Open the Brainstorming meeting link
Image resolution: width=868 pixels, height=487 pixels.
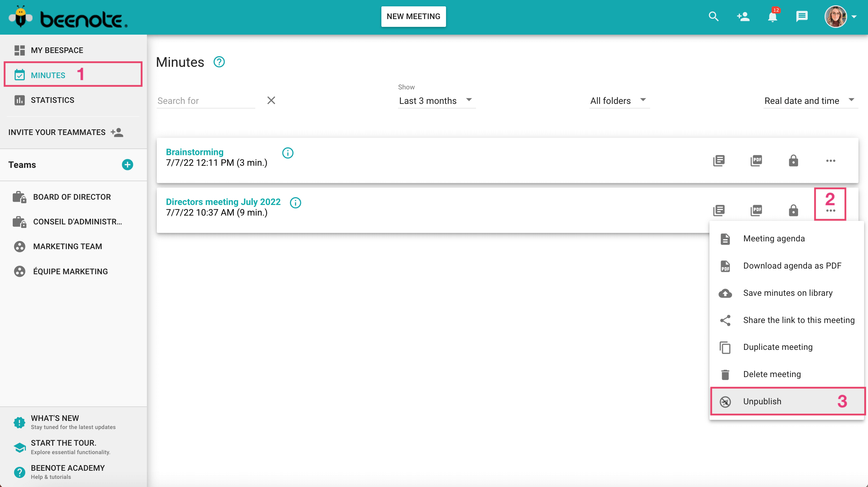coord(195,152)
